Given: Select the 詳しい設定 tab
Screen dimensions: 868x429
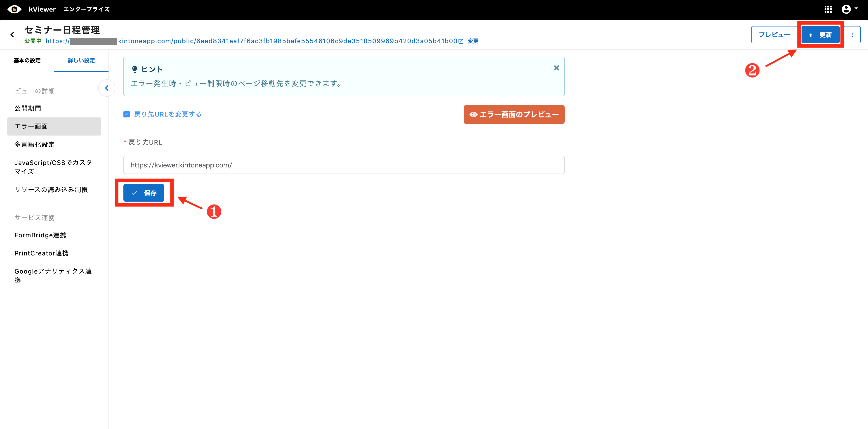Looking at the screenshot, I should [x=81, y=61].
